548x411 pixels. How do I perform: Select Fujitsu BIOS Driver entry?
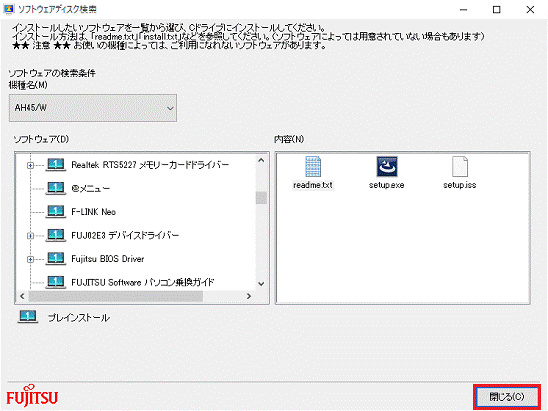pos(108,259)
